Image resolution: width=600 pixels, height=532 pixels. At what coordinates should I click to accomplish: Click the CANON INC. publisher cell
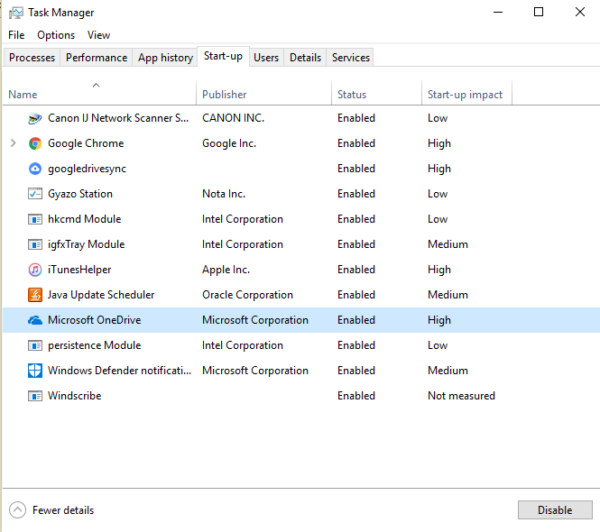tap(233, 118)
